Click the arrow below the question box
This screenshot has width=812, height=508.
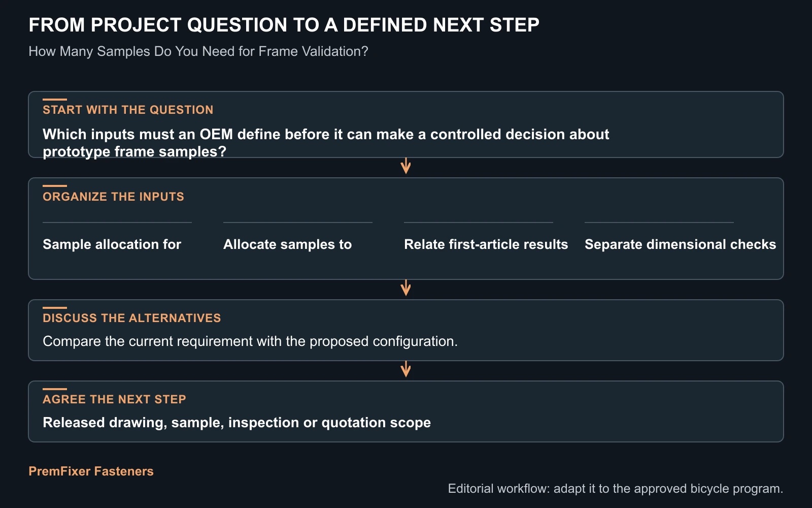tap(405, 166)
